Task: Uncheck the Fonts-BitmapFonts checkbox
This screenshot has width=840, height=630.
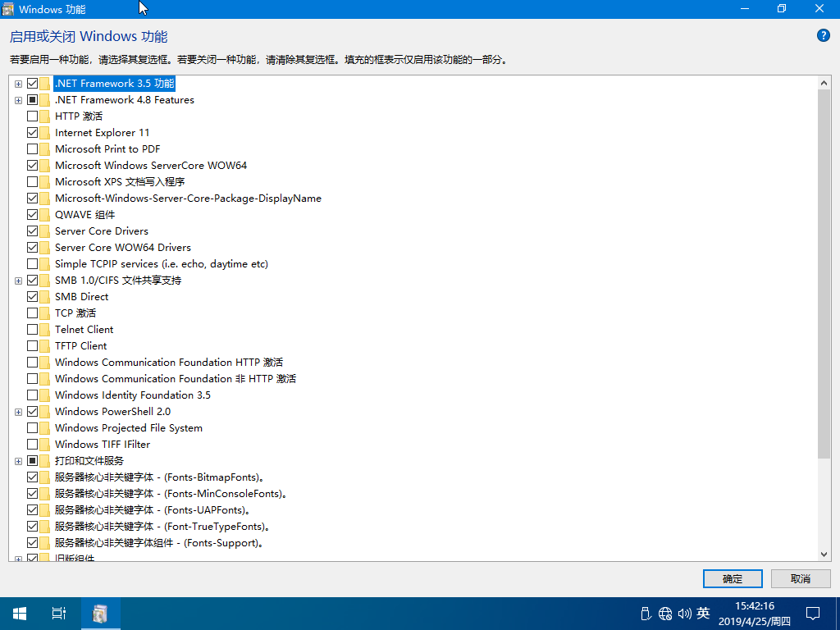Action: click(32, 477)
